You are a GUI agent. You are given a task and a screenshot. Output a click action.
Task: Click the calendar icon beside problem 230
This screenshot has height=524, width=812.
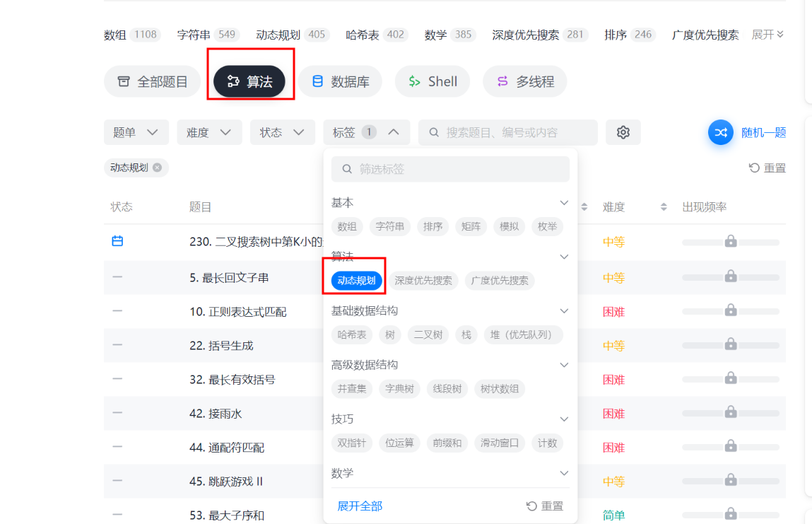(117, 241)
